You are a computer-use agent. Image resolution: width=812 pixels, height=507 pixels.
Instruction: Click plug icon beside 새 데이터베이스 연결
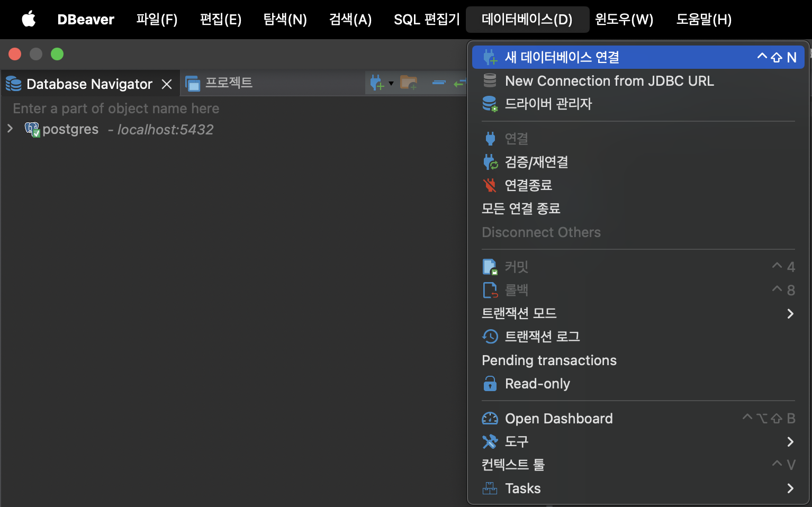point(490,57)
